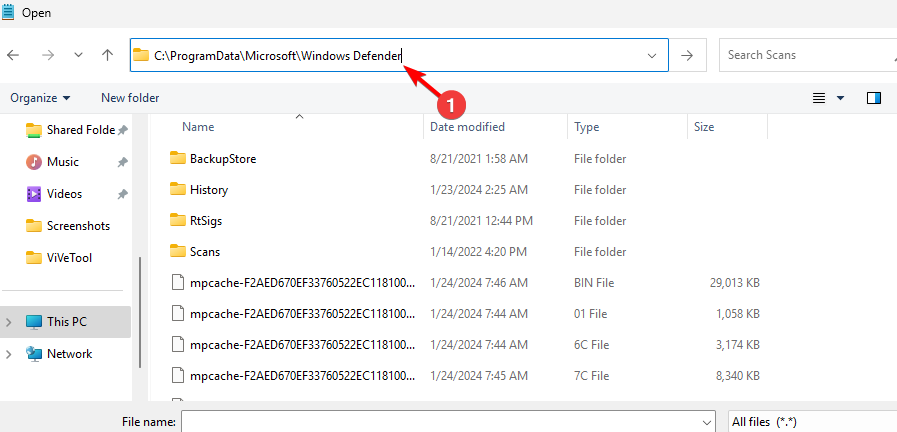Image resolution: width=897 pixels, height=432 pixels.
Task: Click the pin icon beside Music
Action: (x=122, y=163)
